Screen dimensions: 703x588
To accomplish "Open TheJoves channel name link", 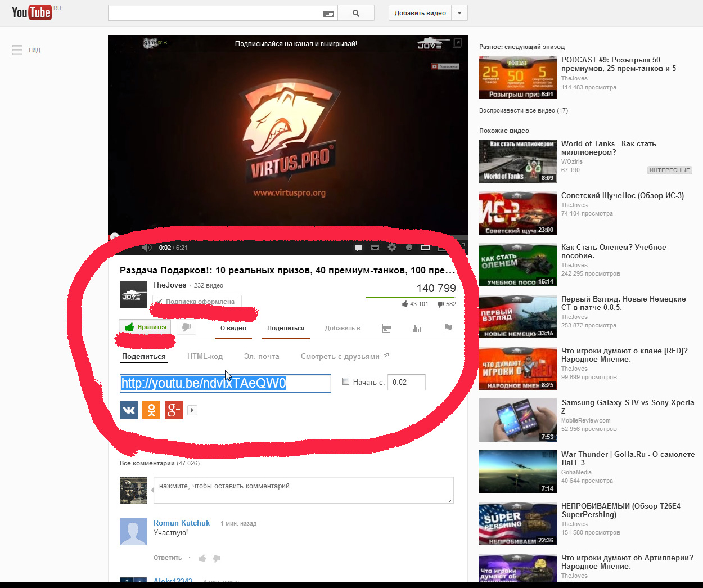I will pos(169,285).
